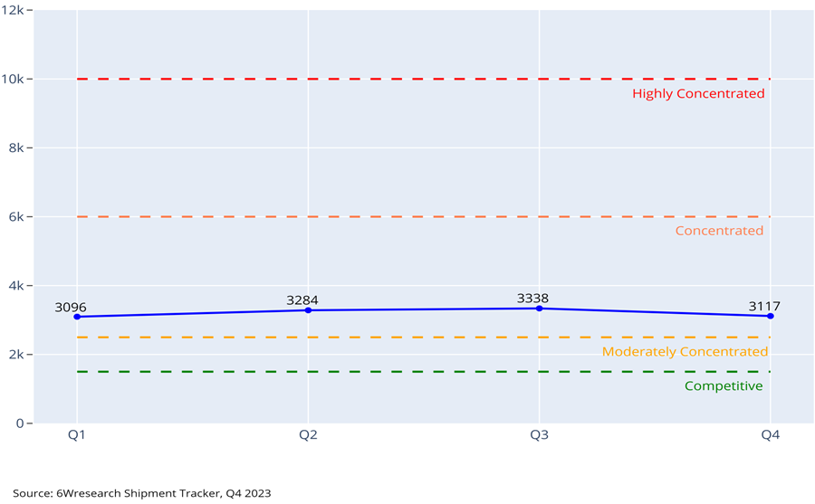Image resolution: width=815 pixels, height=504 pixels.
Task: Click the Q4 data point marker
Action: tap(771, 316)
